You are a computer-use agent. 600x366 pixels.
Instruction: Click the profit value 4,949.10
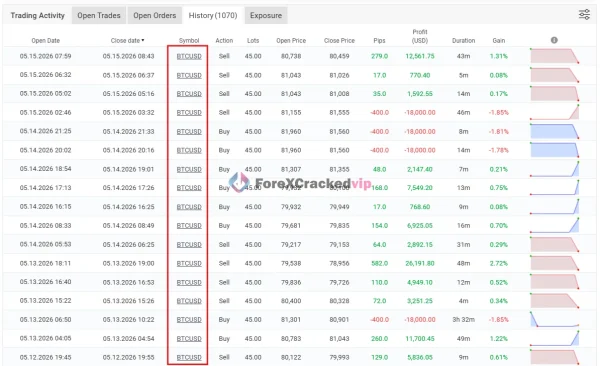[420, 283]
